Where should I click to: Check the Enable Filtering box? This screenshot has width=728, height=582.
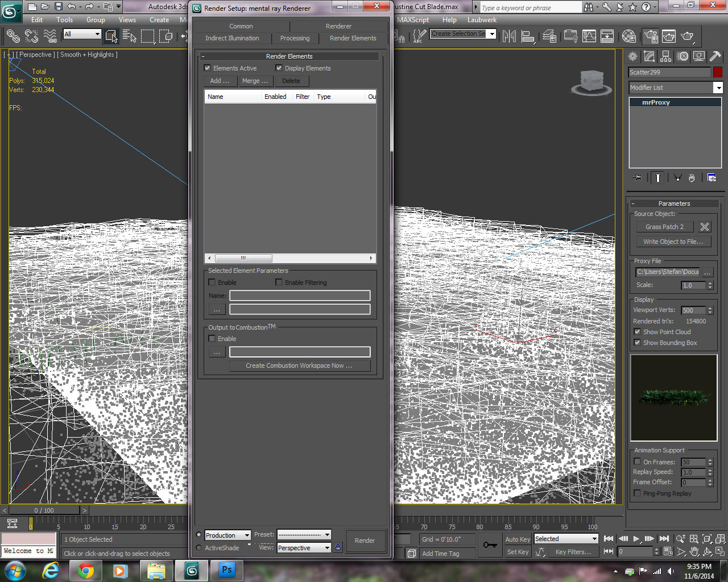pos(279,282)
